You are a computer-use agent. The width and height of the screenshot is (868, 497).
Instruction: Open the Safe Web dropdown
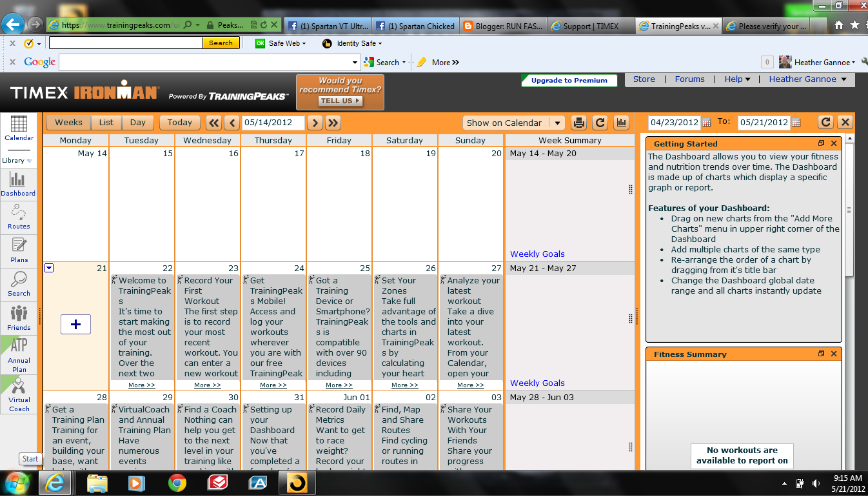click(x=281, y=43)
